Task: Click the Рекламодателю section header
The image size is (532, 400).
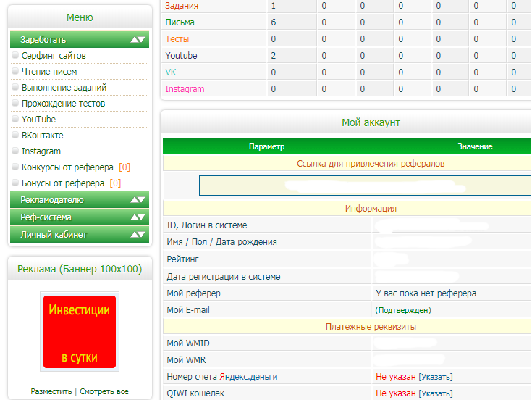Action: click(x=80, y=200)
